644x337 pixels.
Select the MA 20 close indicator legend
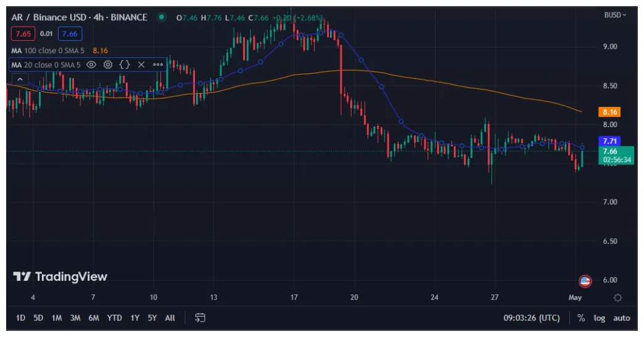[46, 65]
